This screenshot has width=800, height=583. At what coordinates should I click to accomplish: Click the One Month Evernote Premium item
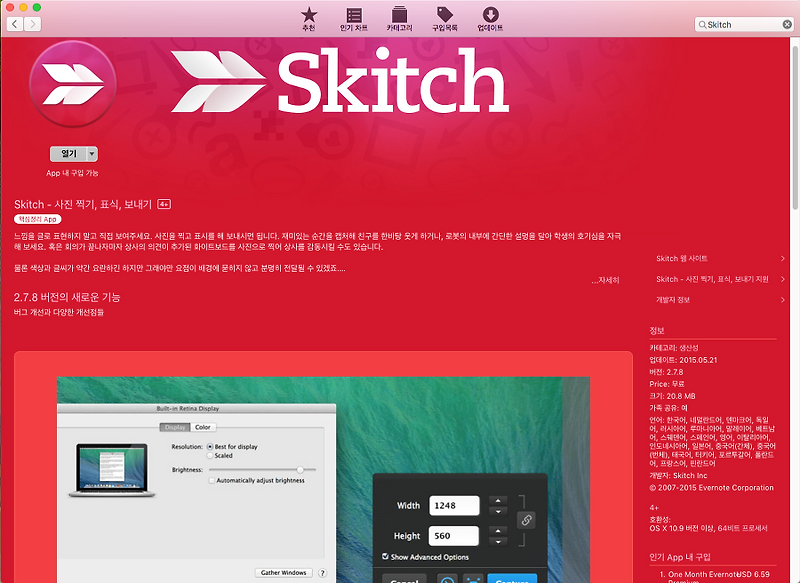tap(714, 577)
